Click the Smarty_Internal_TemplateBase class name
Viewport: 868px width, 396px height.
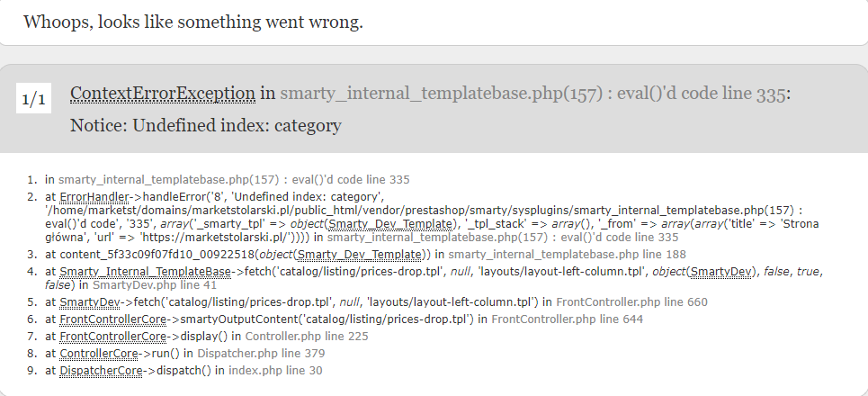click(145, 272)
